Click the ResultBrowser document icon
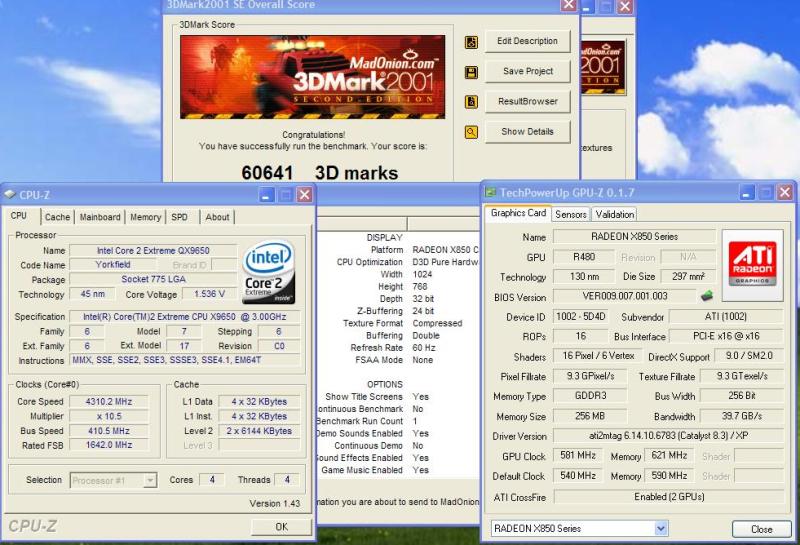This screenshot has width=800, height=545. (x=471, y=102)
